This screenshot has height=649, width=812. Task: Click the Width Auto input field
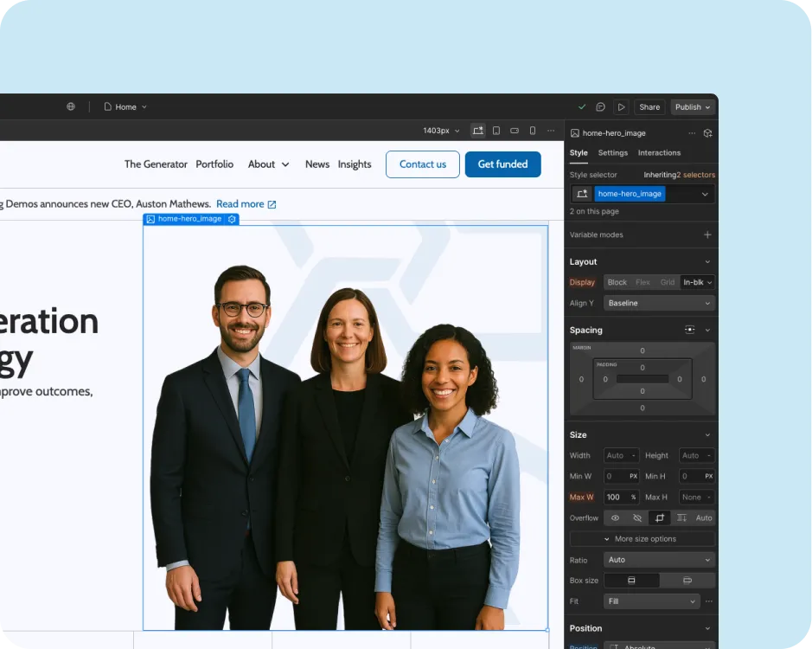622,456
